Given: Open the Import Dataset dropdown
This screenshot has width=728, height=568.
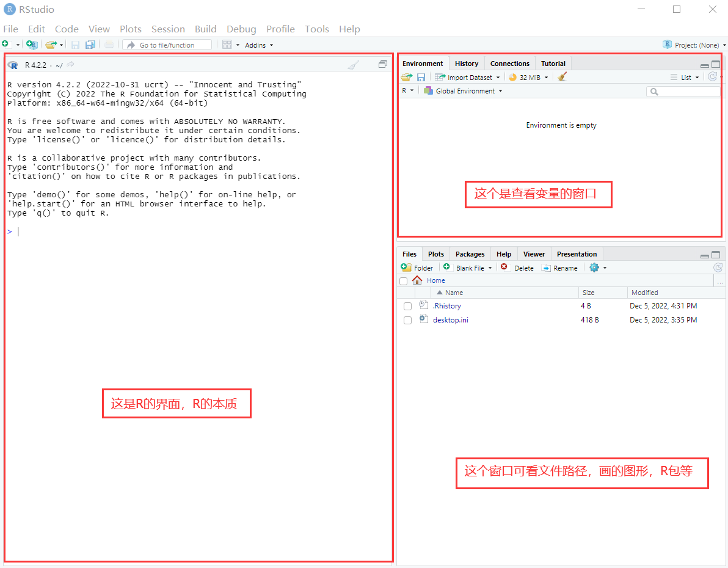Looking at the screenshot, I should [468, 78].
